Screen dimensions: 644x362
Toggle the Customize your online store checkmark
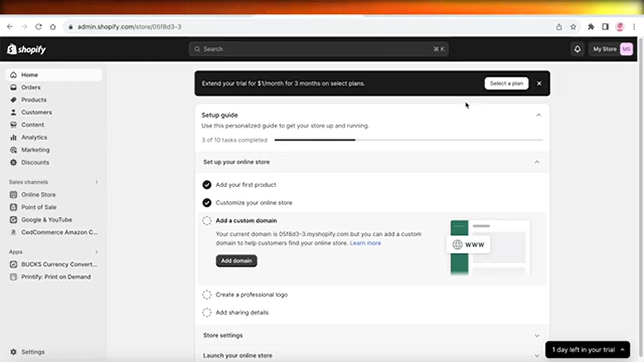pos(207,202)
